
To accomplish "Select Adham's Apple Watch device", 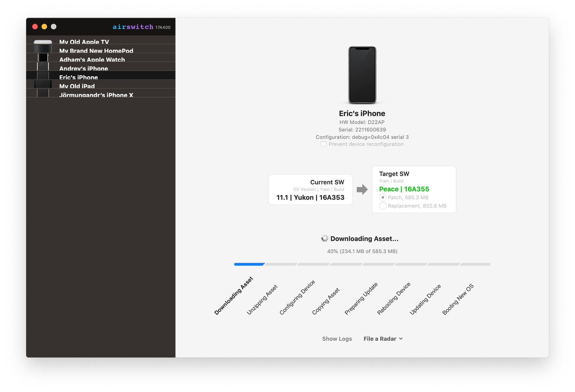I will pos(101,57).
